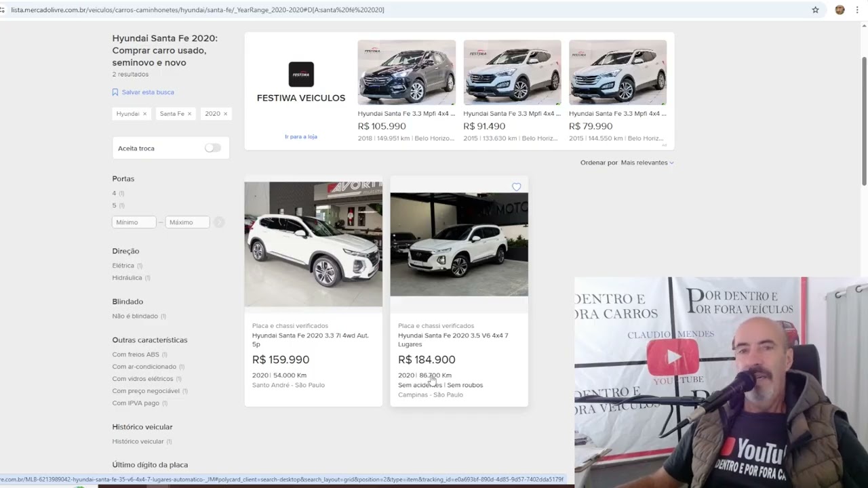The image size is (868, 488).
Task: Open the Santa Fe 3.5 V6 listing photo
Action: (459, 244)
